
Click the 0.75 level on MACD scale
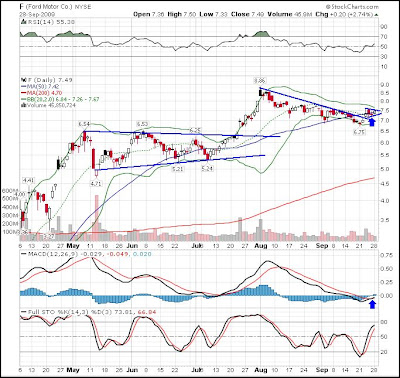[x=386, y=255]
